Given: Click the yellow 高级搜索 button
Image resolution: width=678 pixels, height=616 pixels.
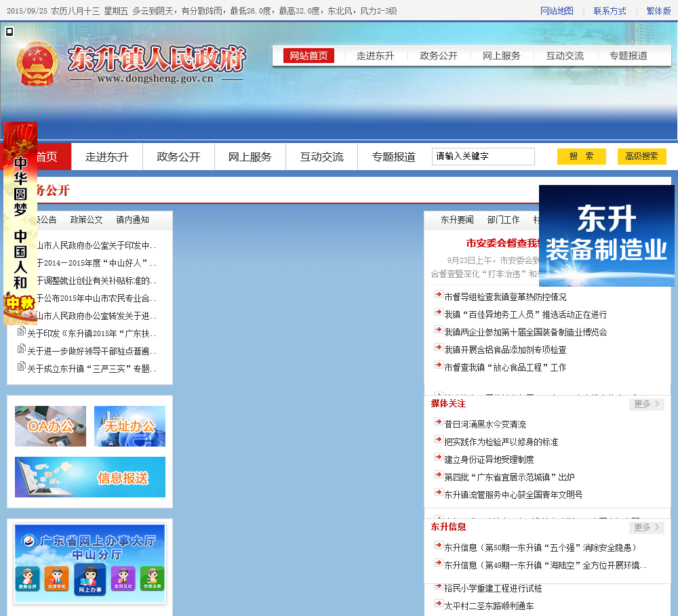Looking at the screenshot, I should (x=641, y=157).
